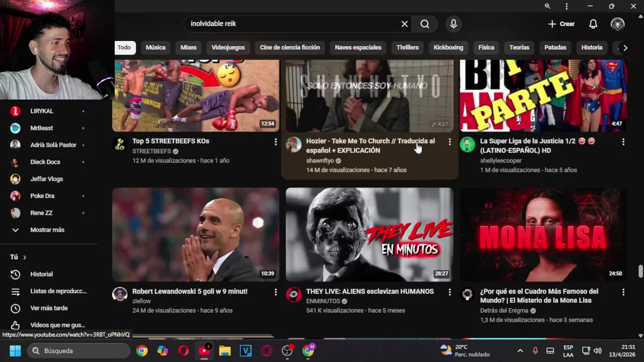Clear the search box with the X icon

[405, 24]
